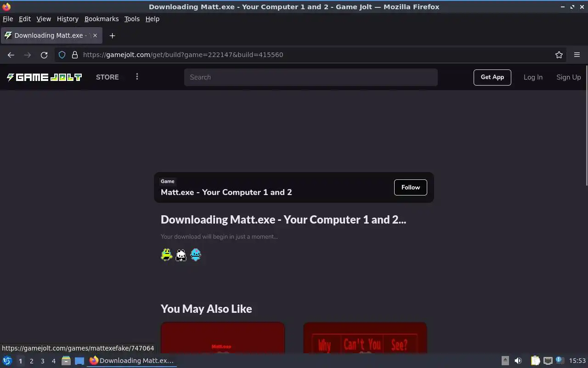Click the Follow button

coord(411,187)
